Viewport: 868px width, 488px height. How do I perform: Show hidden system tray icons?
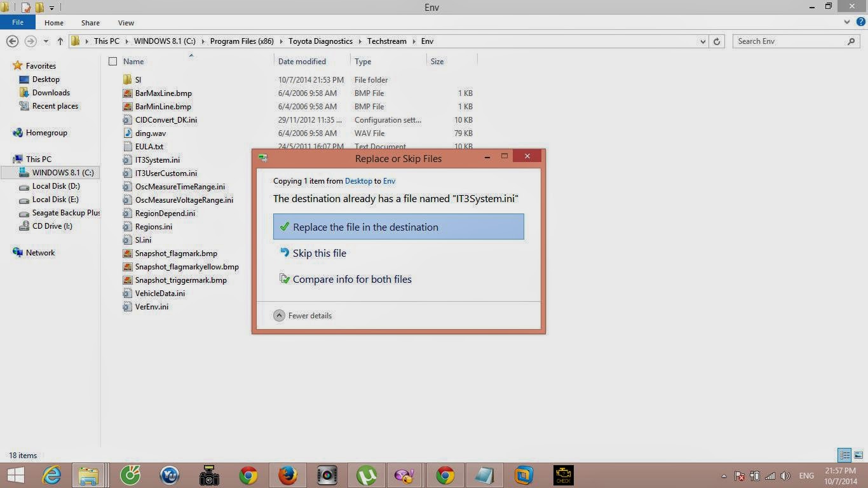point(724,476)
